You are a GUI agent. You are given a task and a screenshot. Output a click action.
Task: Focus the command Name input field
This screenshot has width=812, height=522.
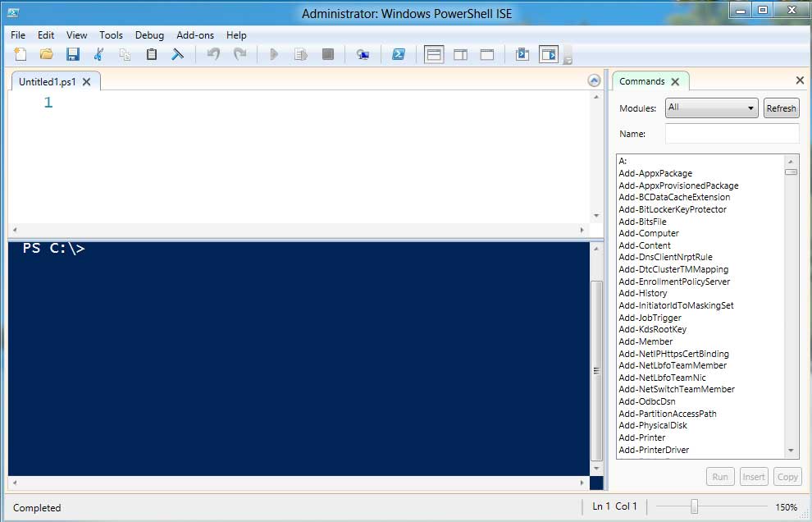click(x=732, y=134)
